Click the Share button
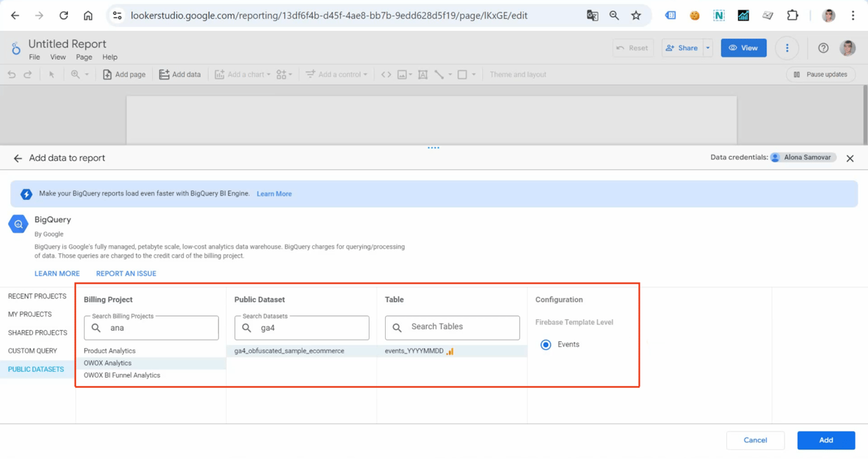868x459 pixels. point(682,48)
